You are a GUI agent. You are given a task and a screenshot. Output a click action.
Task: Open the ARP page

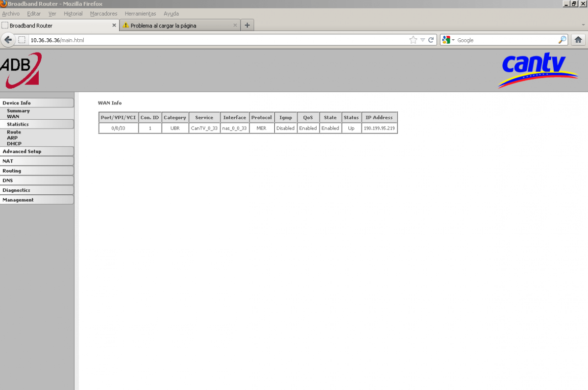point(12,138)
